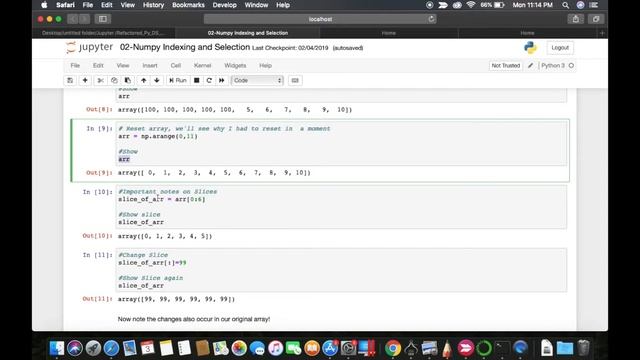Open the Jupyter Help menu
Viewport: 640px width, 360px height.
coord(265,65)
